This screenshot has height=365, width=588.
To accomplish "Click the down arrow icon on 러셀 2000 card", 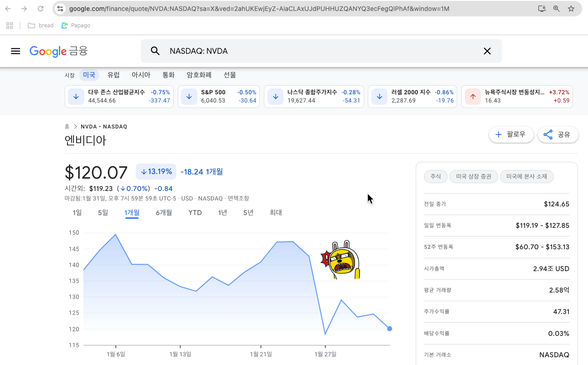I will tap(379, 97).
